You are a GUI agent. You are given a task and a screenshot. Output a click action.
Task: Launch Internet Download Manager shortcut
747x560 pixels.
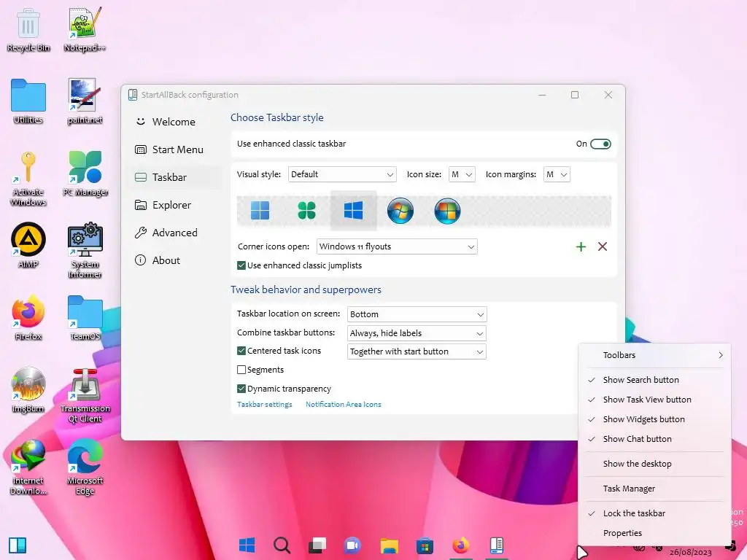coord(28,467)
